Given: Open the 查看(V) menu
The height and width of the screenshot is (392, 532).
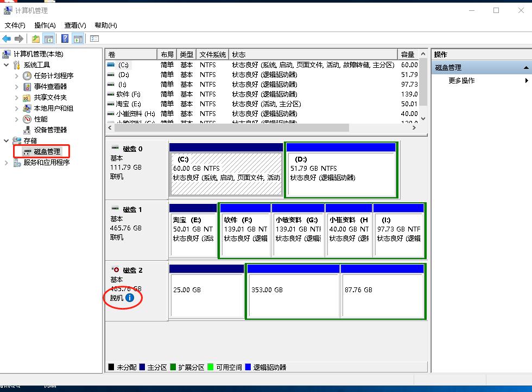Looking at the screenshot, I should click(75, 25).
